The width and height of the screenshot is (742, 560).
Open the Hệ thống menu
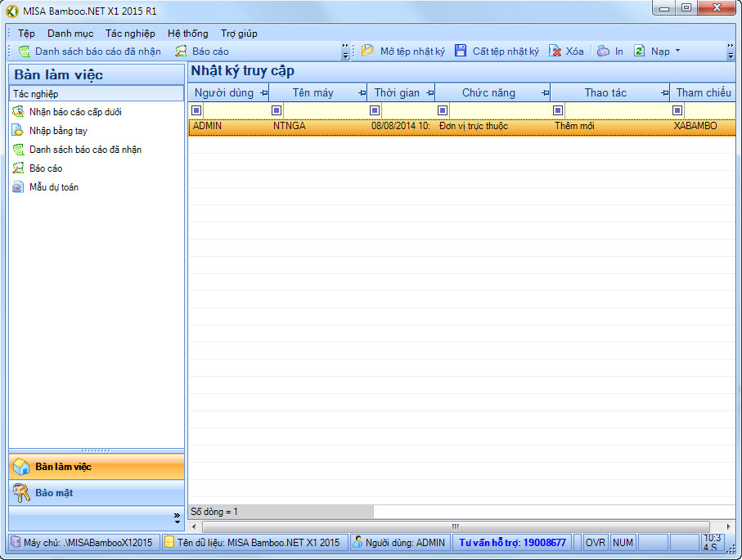click(188, 33)
